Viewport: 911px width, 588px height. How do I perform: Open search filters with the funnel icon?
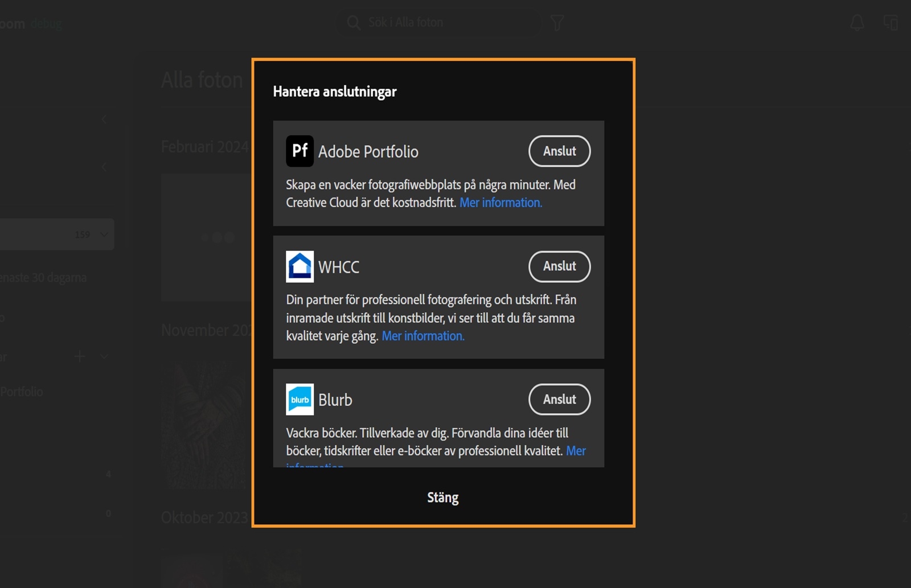557,23
